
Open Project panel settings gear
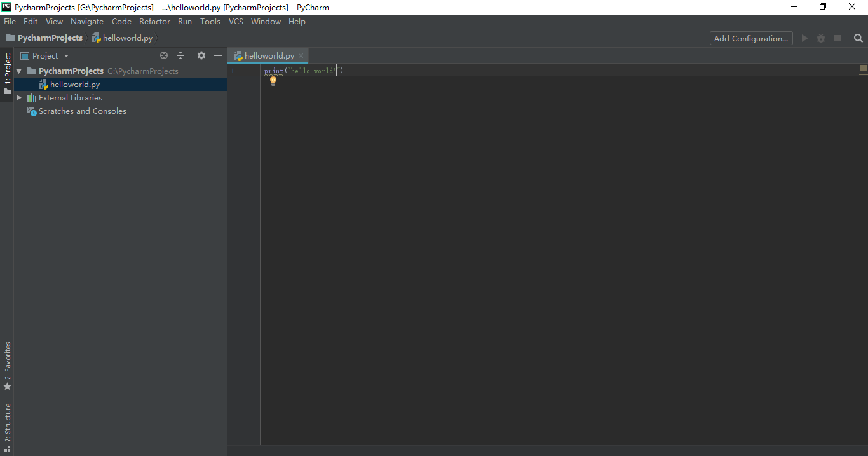coord(201,56)
